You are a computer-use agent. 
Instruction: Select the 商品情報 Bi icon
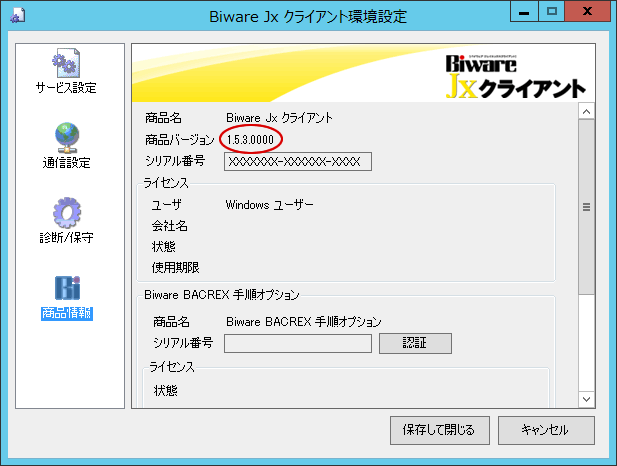click(x=67, y=288)
